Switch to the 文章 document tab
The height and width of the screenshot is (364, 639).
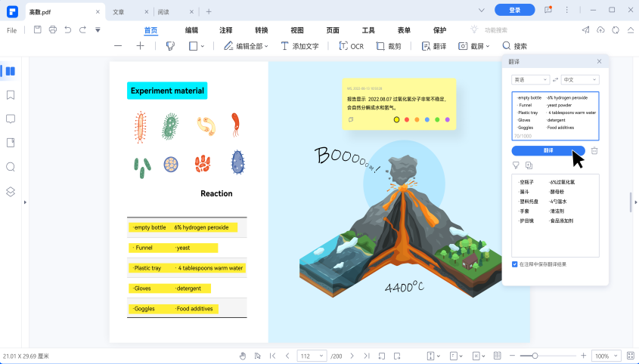click(119, 12)
